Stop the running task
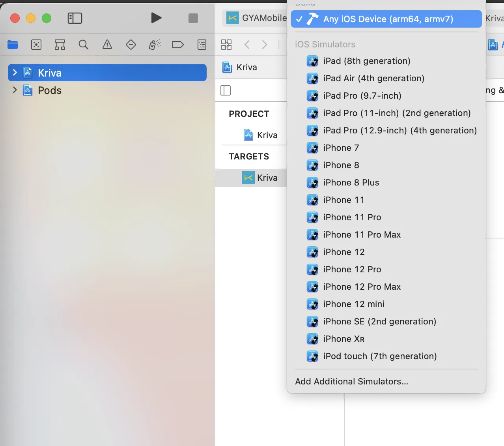Screen dimensions: 504x446 tap(193, 18)
